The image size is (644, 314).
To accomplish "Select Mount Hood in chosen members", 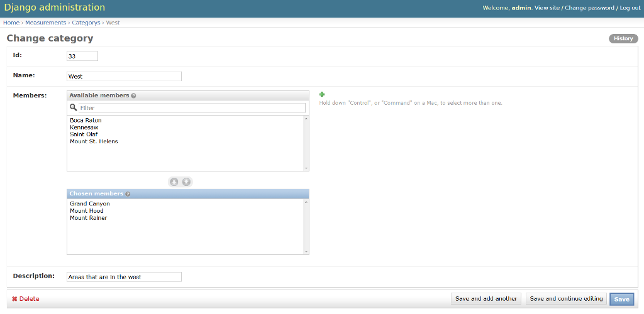I will [x=87, y=211].
